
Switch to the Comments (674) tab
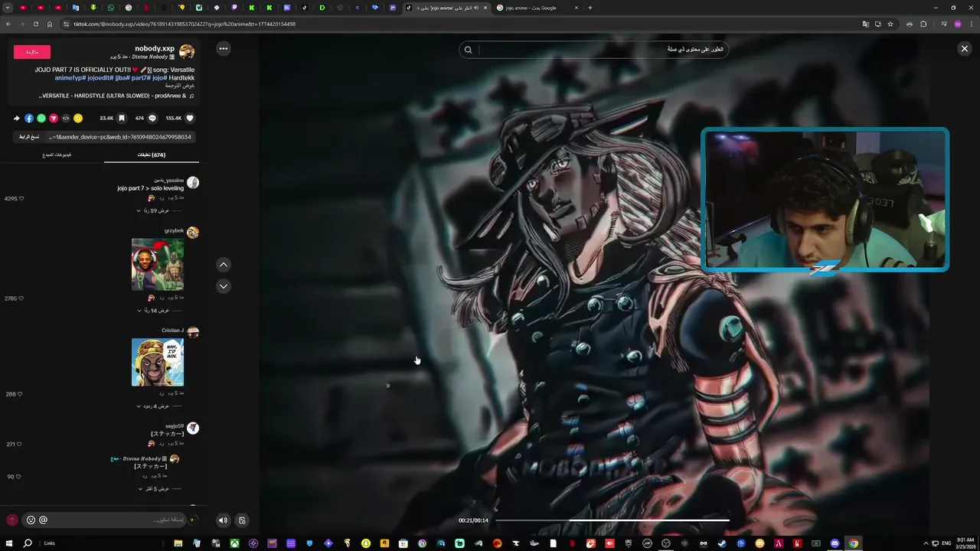152,155
